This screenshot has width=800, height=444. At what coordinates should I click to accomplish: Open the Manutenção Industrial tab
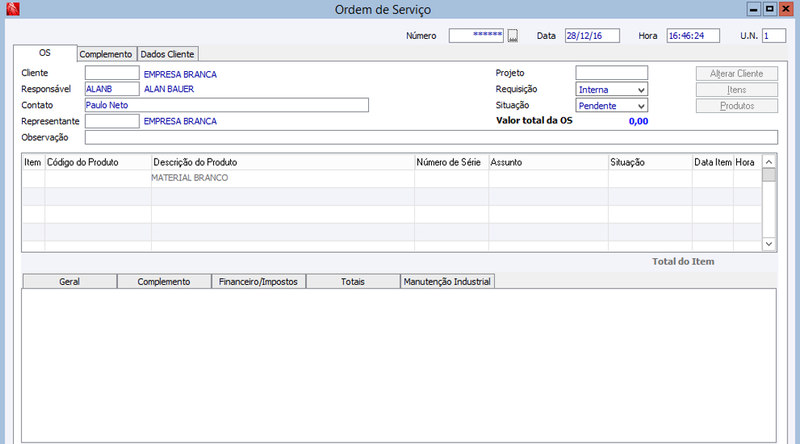(x=447, y=282)
